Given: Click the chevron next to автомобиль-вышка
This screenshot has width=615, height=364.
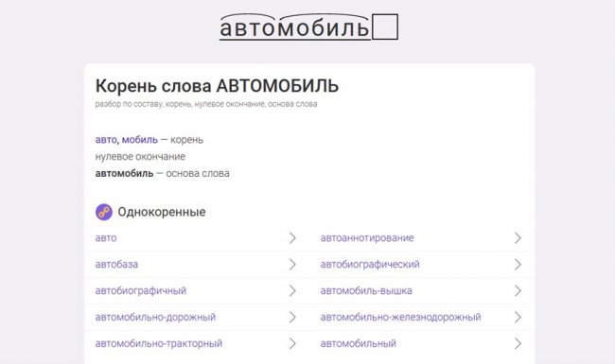Looking at the screenshot, I should pos(518,291).
